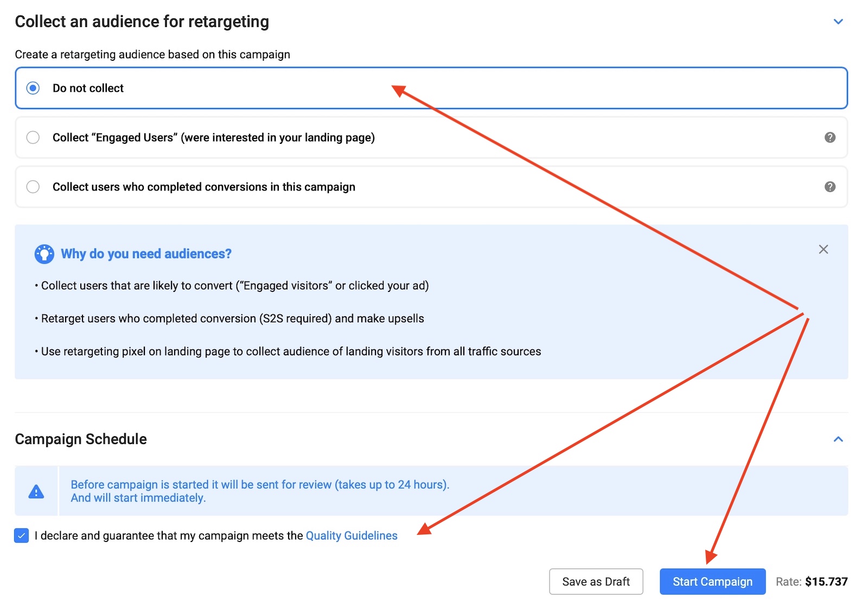Screen dimensions: 868x612
Task: Click "Collect an audience for retargeting" heading
Action: [x=142, y=22]
